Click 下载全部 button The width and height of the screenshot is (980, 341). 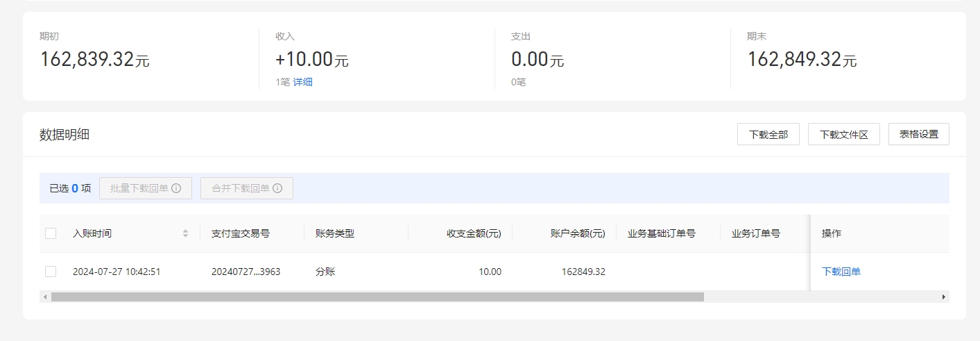(768, 134)
